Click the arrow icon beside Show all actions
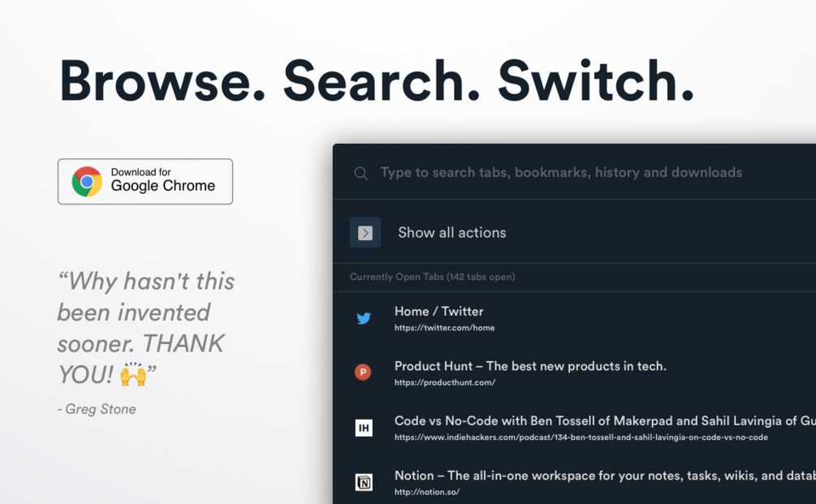The width and height of the screenshot is (816, 504). pyautogui.click(x=365, y=232)
